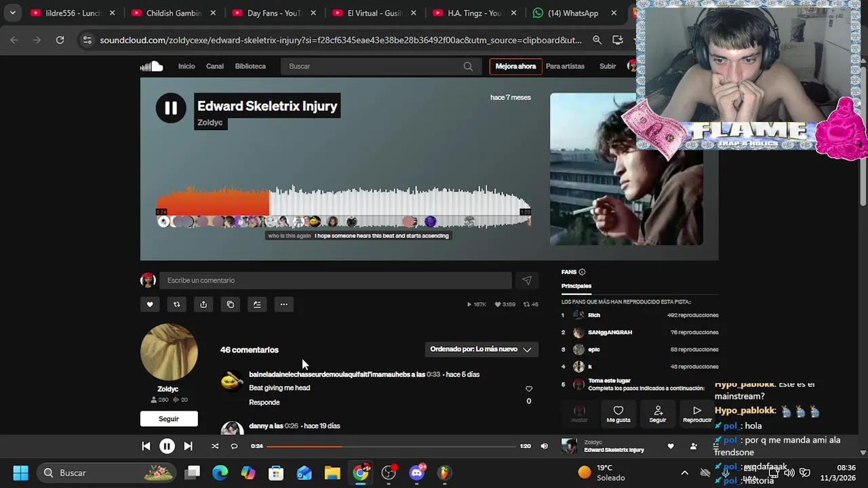Viewport: 868px width, 488px height.
Task: Close the 'H.A. Tingz' browser tab
Action: 513,13
